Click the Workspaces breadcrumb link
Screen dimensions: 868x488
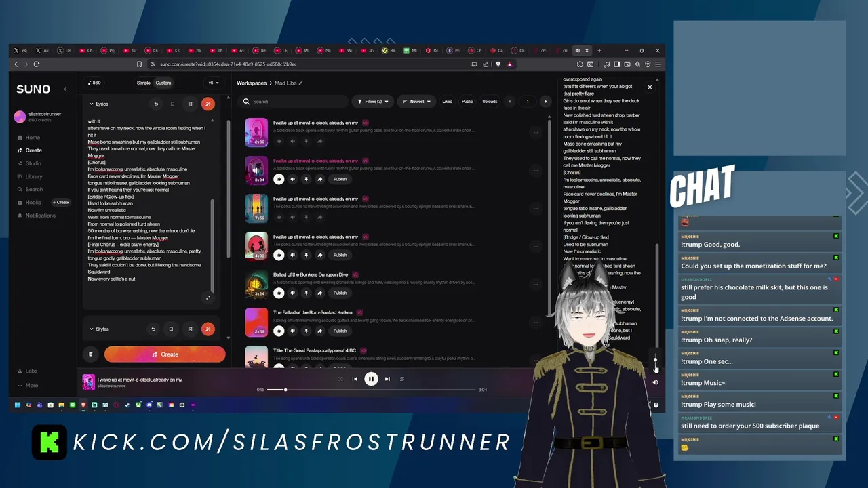[251, 83]
